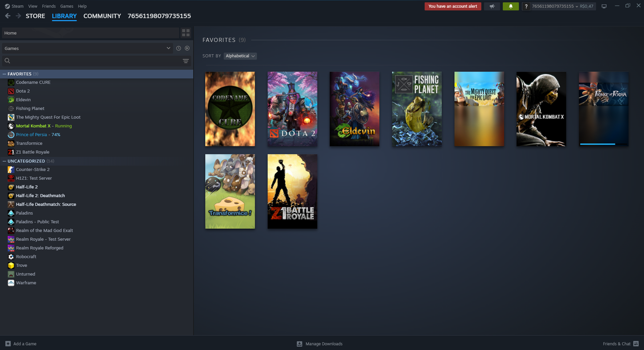Collapse the UNCATEGORIZED category
Image resolution: width=644 pixels, height=350 pixels.
5,161
